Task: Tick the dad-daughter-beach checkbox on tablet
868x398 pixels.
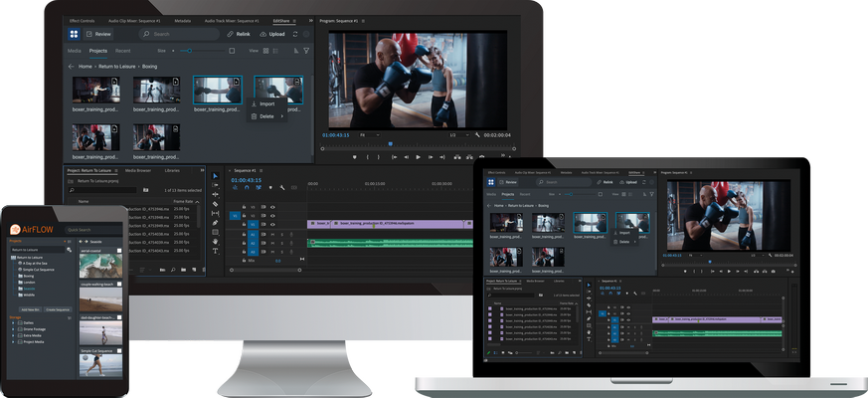Action: point(119,317)
